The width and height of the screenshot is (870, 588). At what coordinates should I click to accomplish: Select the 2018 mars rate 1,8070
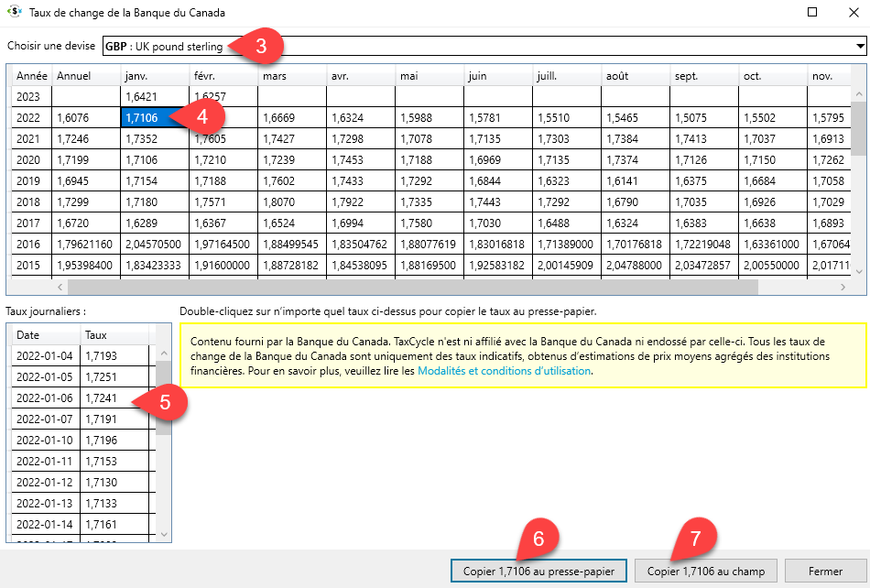292,201
